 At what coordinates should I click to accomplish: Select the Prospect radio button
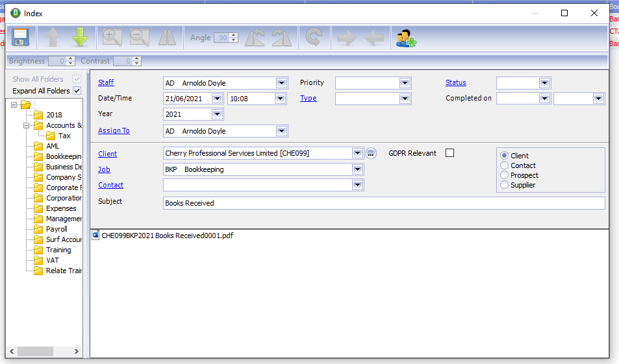[x=504, y=175]
